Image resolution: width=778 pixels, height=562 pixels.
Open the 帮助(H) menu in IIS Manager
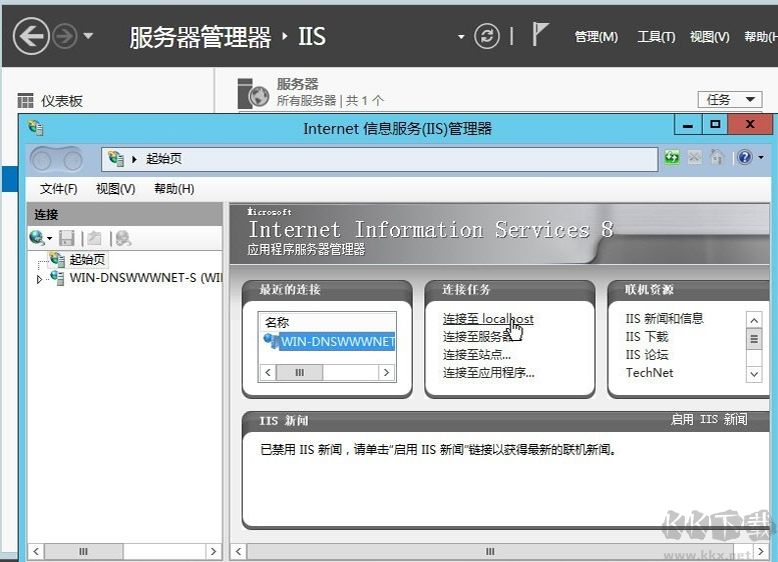174,189
